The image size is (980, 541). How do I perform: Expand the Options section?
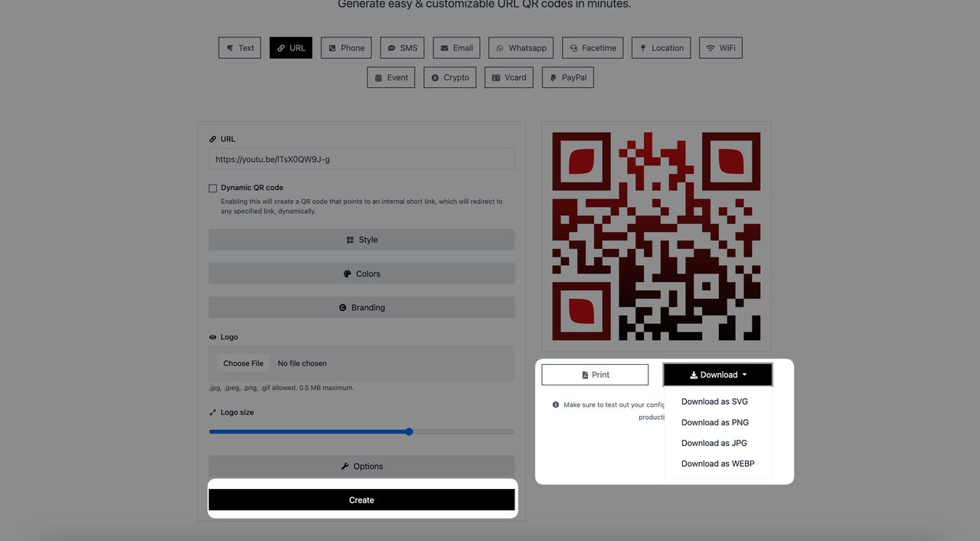point(361,466)
